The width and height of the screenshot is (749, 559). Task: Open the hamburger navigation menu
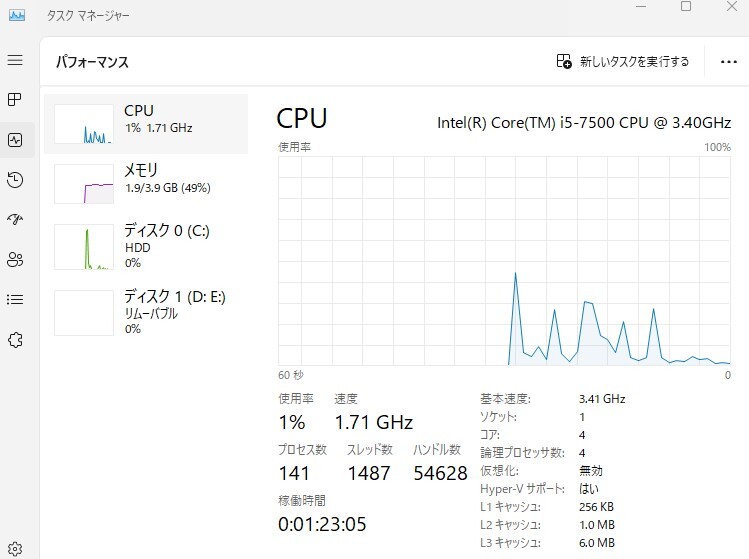pos(15,60)
